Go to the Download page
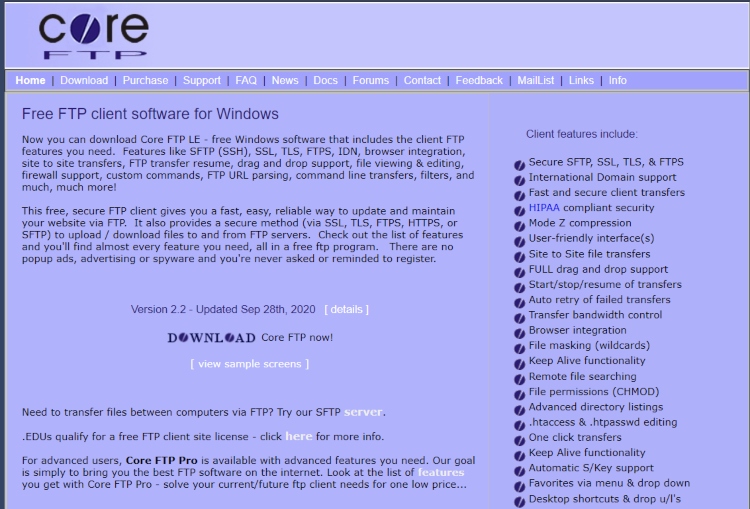This screenshot has width=750, height=509. click(84, 80)
